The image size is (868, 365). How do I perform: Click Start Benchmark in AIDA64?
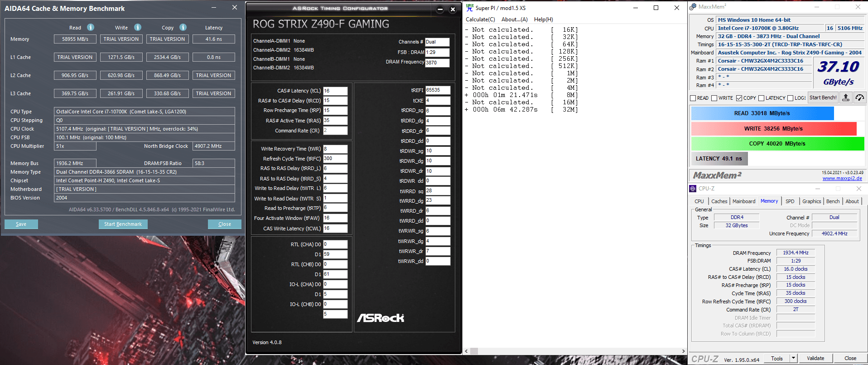[123, 224]
